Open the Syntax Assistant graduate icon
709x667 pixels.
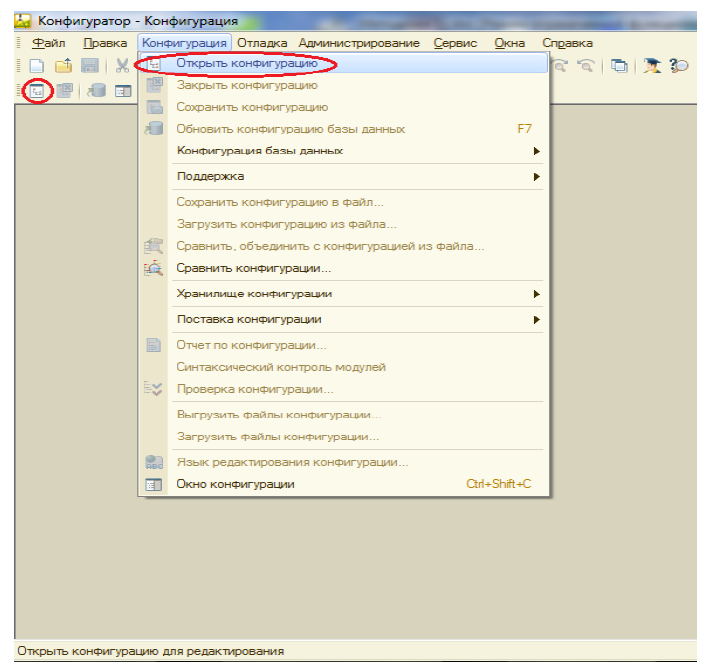click(x=652, y=66)
